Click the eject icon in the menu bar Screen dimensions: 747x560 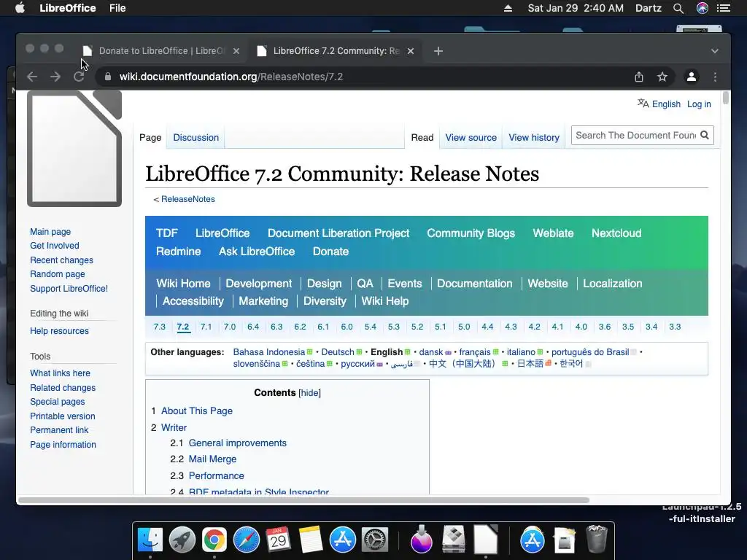[x=508, y=8]
